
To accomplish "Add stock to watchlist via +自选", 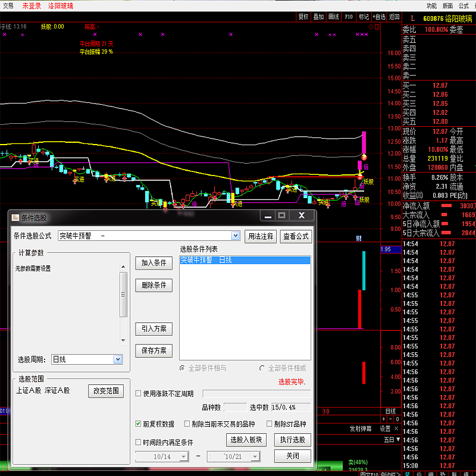I will 379,17.
